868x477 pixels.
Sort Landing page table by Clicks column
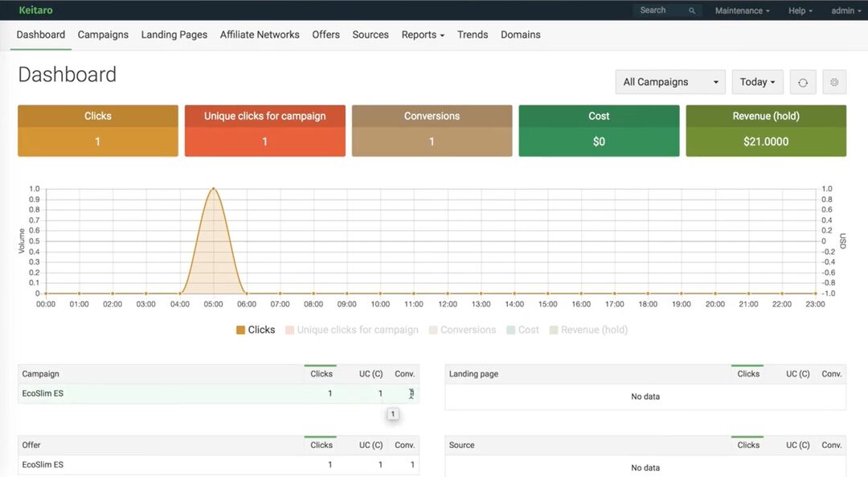point(748,374)
